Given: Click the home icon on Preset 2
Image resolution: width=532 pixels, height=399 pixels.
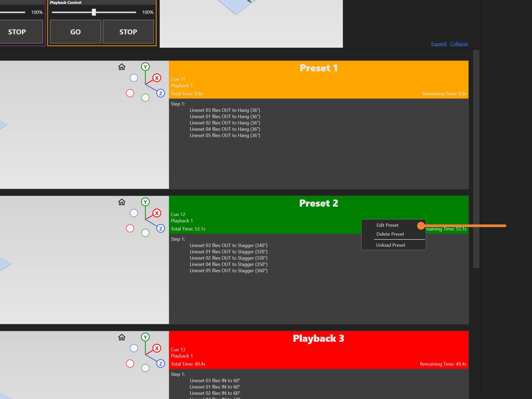Looking at the screenshot, I should (x=121, y=202).
